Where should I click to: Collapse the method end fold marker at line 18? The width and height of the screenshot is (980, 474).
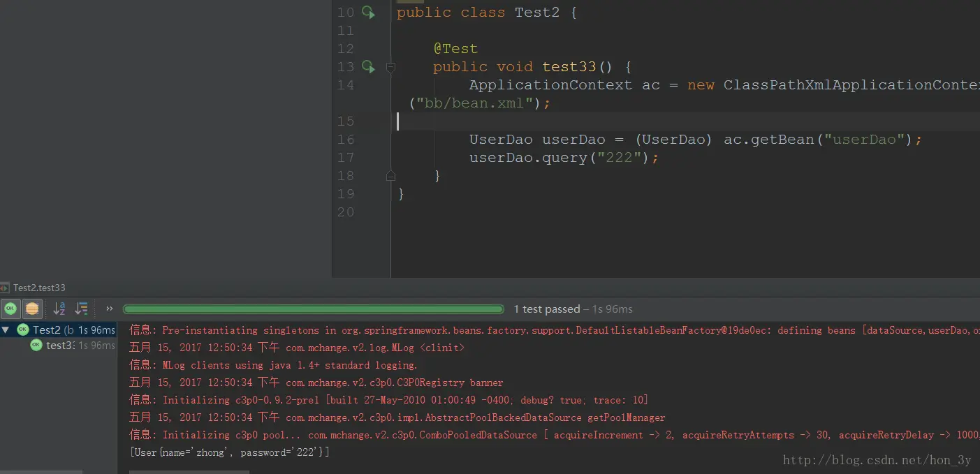click(391, 176)
